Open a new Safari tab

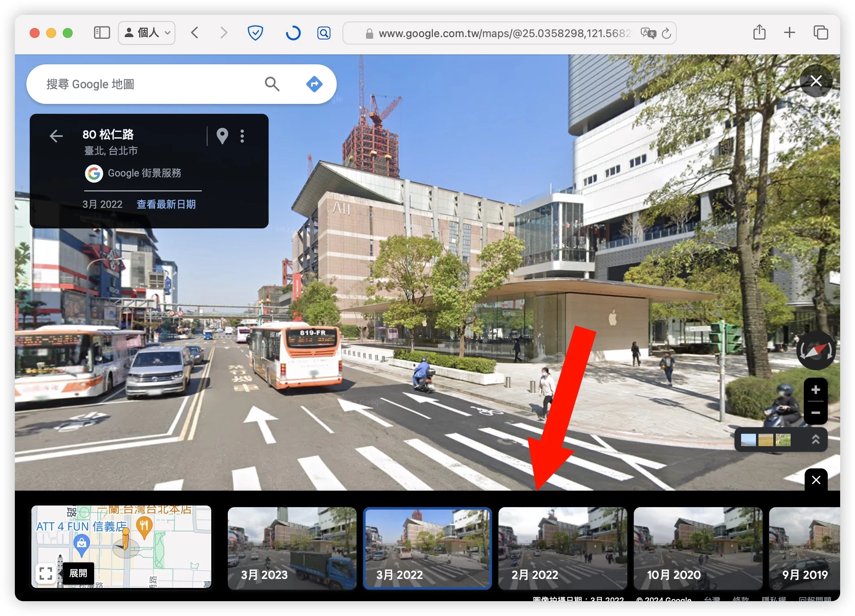click(x=789, y=33)
